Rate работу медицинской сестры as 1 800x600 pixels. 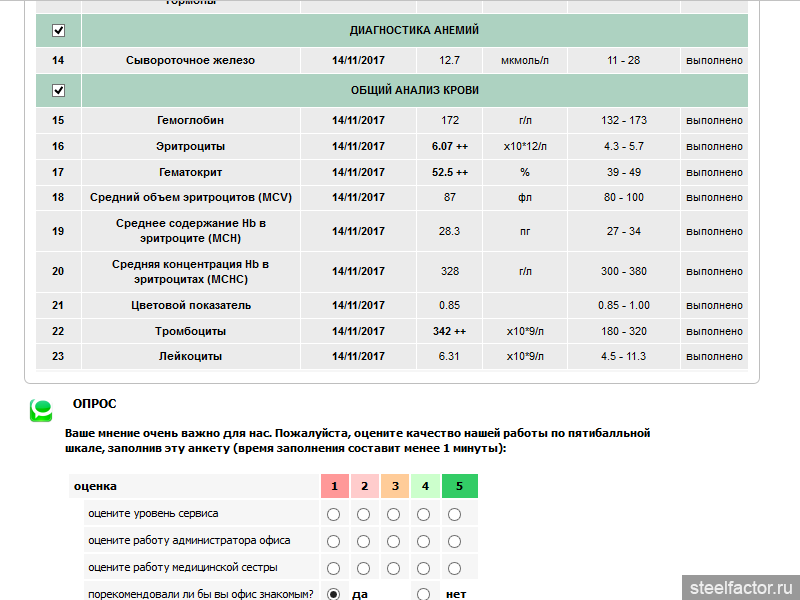(x=333, y=568)
